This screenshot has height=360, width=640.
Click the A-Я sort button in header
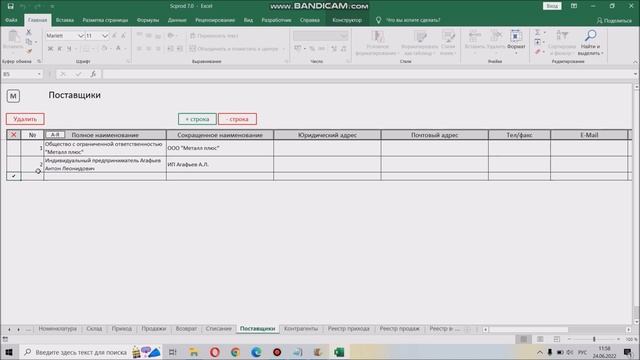click(55, 135)
